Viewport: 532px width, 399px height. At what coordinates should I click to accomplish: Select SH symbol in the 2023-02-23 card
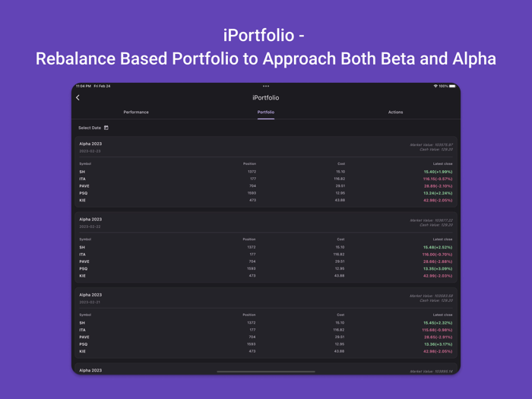(x=82, y=172)
